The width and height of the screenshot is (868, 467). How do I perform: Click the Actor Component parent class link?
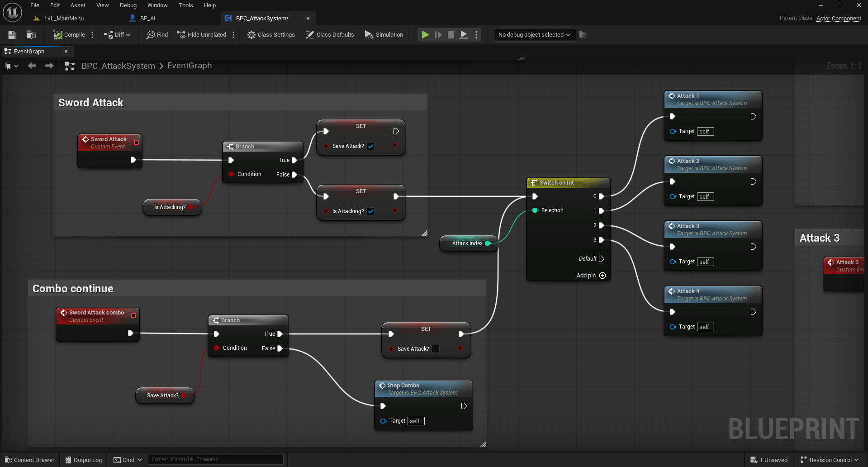839,19
